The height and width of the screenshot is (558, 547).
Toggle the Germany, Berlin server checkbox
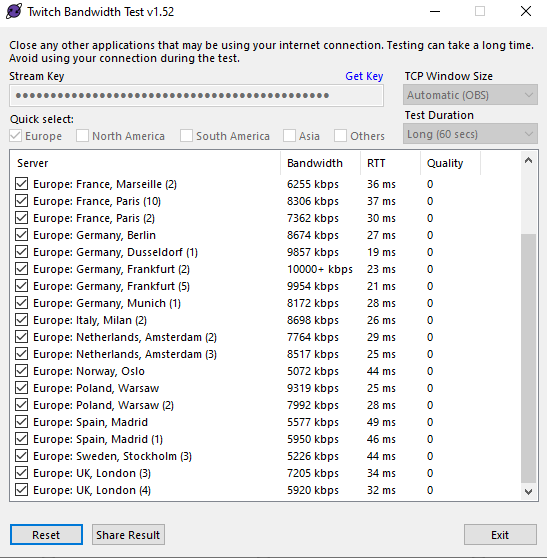point(21,235)
